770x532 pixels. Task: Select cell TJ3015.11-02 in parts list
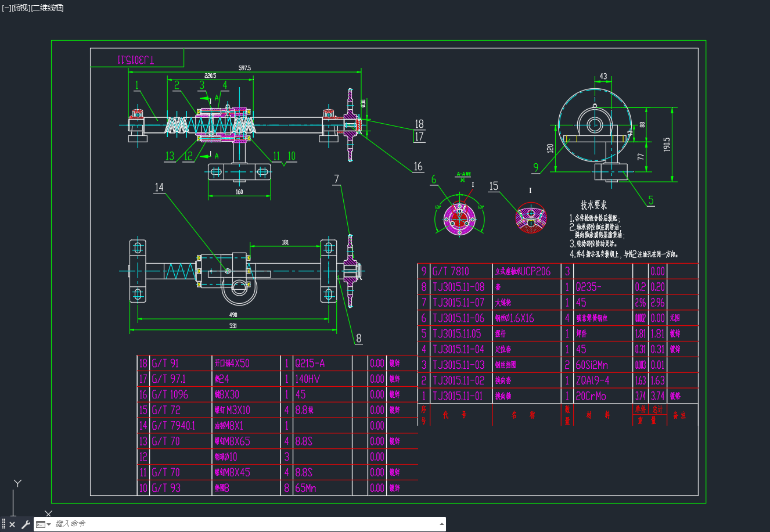tap(459, 380)
